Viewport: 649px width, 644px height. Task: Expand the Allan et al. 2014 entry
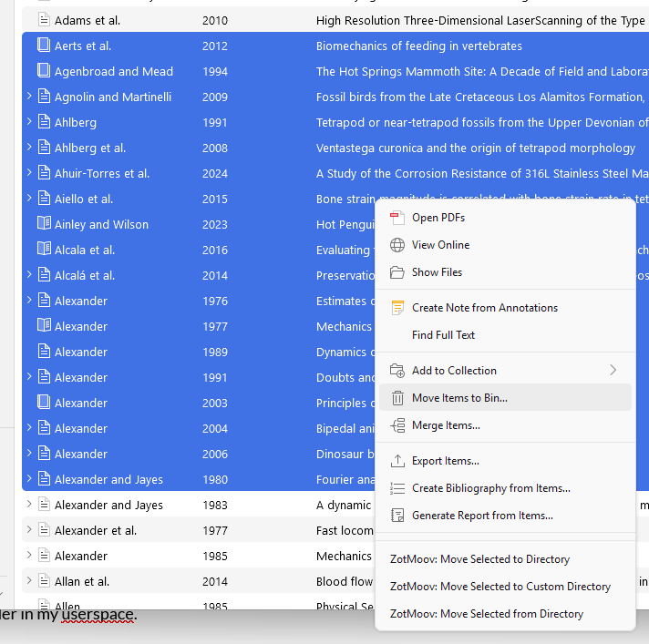pyautogui.click(x=29, y=581)
